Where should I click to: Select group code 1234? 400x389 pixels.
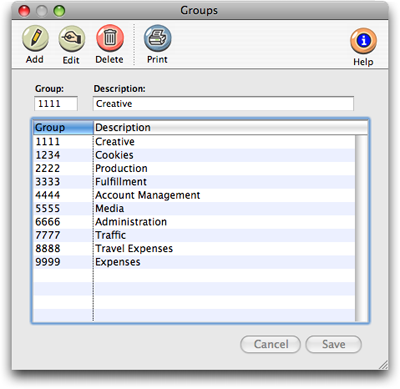[48, 155]
